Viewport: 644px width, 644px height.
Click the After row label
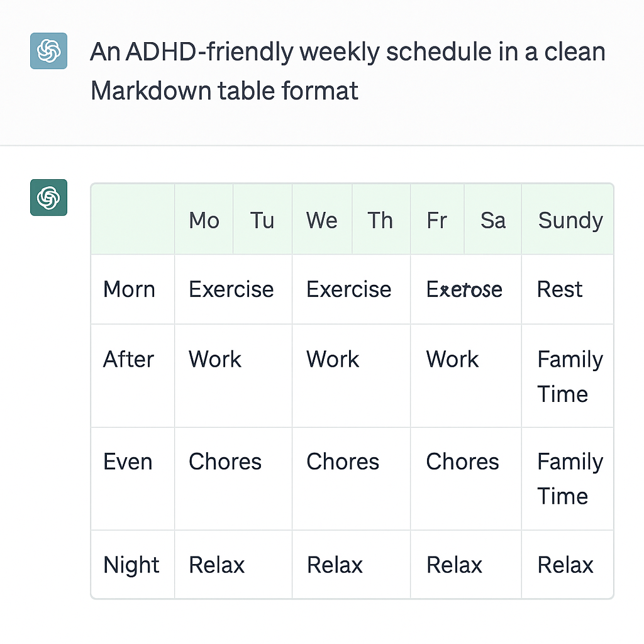[x=128, y=359]
